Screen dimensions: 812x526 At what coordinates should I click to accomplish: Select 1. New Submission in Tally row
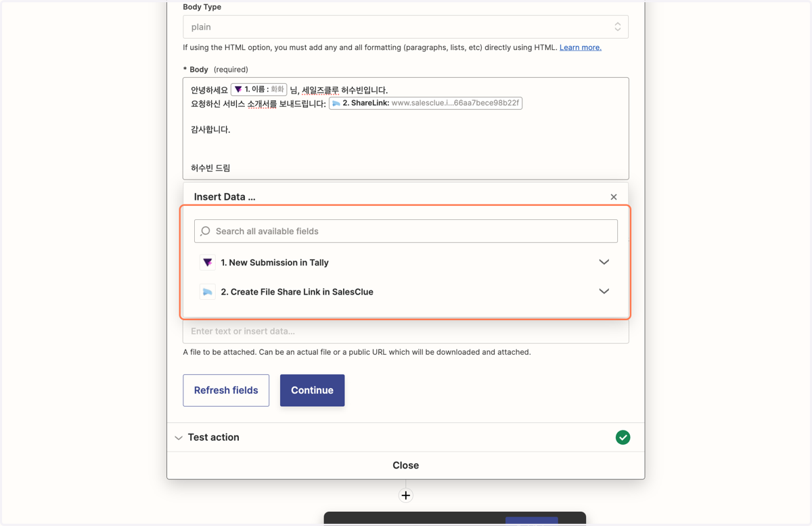click(406, 262)
